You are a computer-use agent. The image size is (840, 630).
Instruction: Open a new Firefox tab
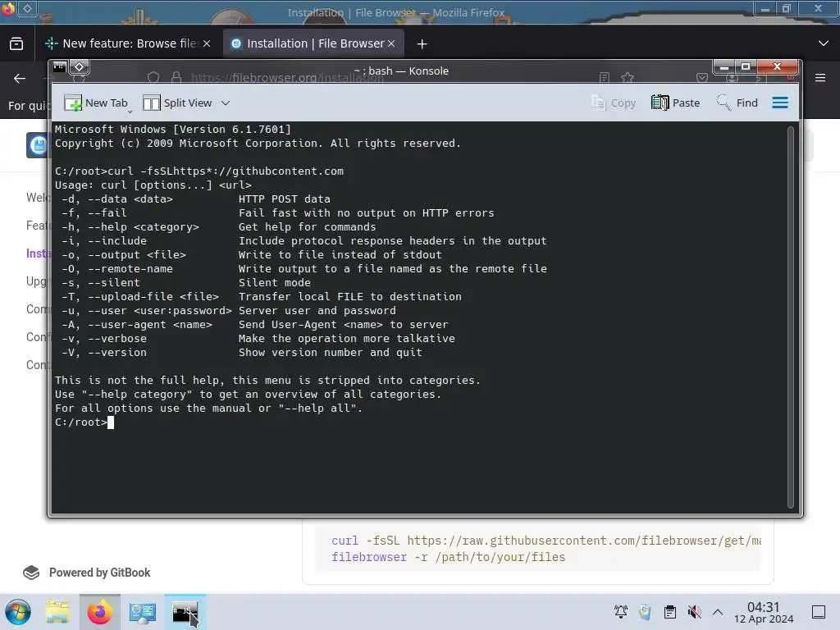pos(422,44)
